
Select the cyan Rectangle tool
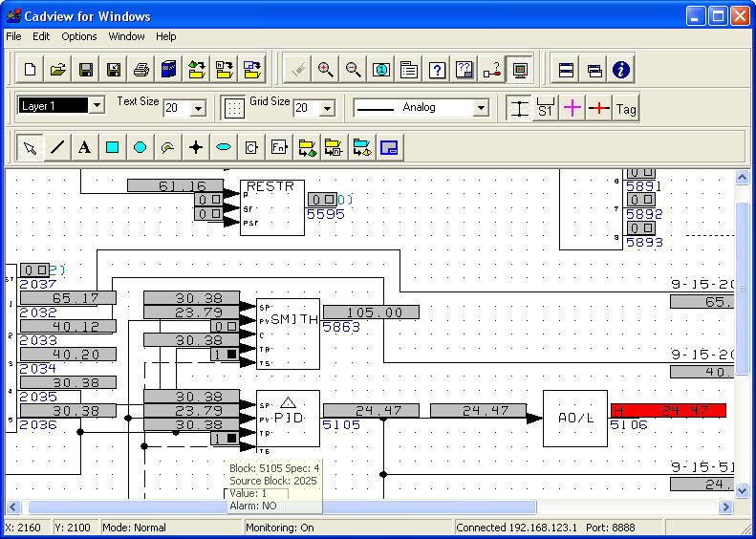[x=113, y=147]
